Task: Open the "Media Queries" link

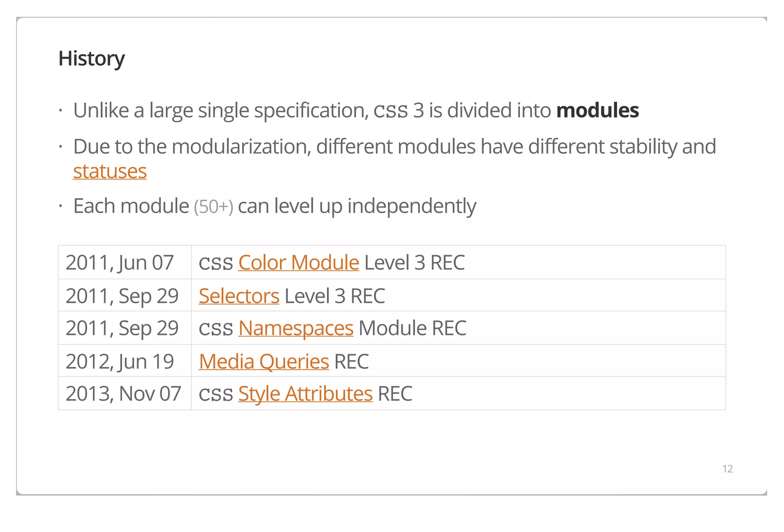Action: [264, 361]
